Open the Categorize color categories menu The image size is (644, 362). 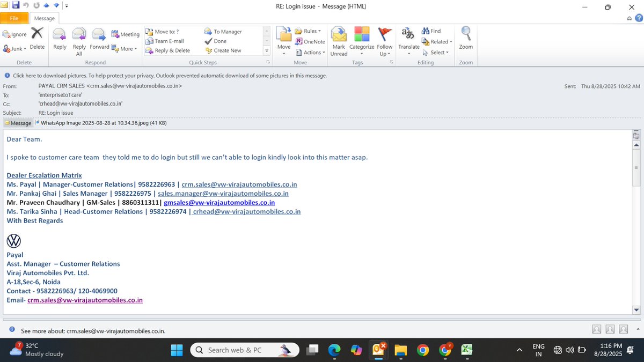362,42
